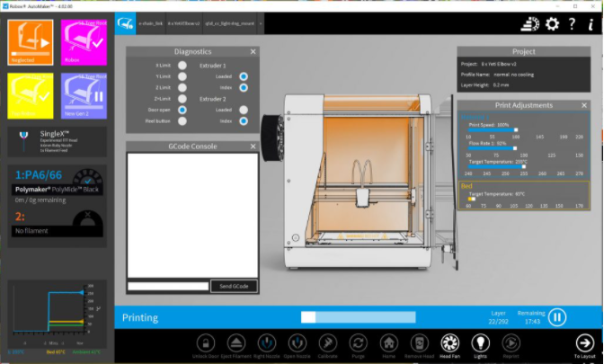The height and width of the screenshot is (364, 604).
Task: Click the Profile Name value text
Action: [514, 75]
